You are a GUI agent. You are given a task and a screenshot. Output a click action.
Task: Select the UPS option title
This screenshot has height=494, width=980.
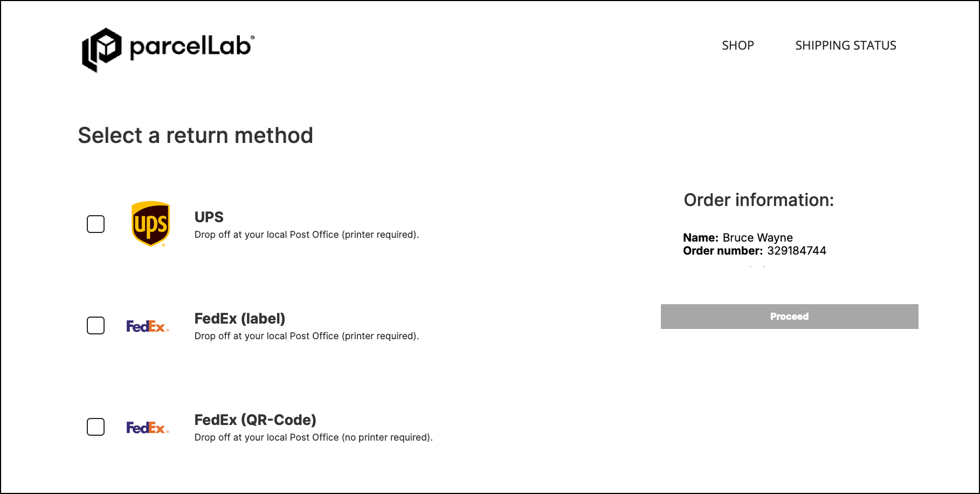[209, 217]
